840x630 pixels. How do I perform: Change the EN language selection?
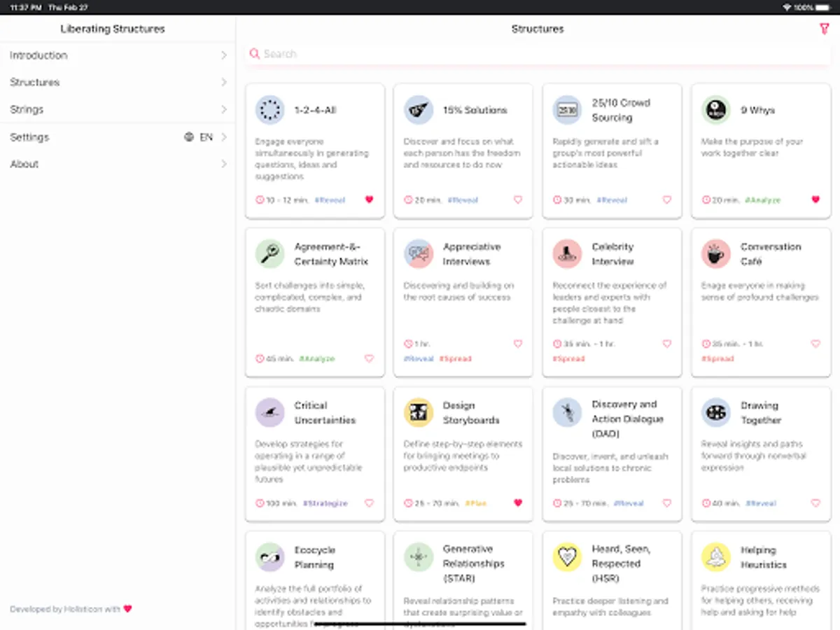coord(206,137)
